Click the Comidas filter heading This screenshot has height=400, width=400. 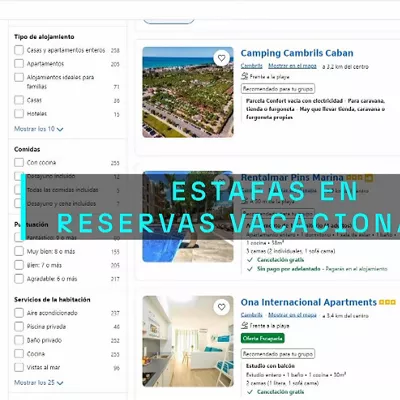pyautogui.click(x=27, y=149)
